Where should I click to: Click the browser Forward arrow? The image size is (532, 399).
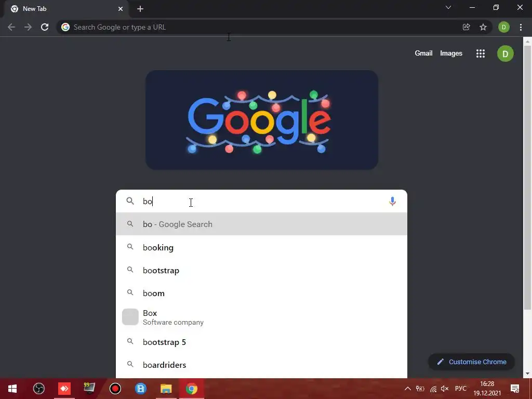click(x=28, y=27)
